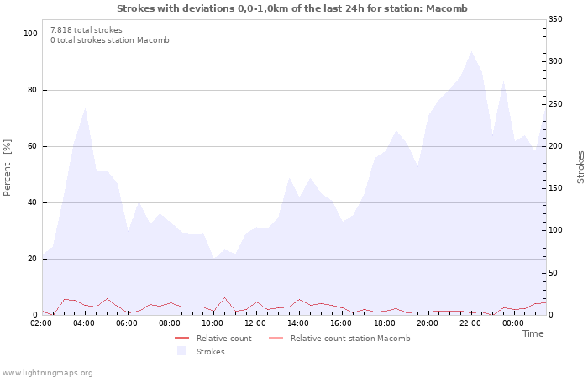Click the 22:00 time axis tick
This screenshot has width=588, height=378.
point(470,323)
